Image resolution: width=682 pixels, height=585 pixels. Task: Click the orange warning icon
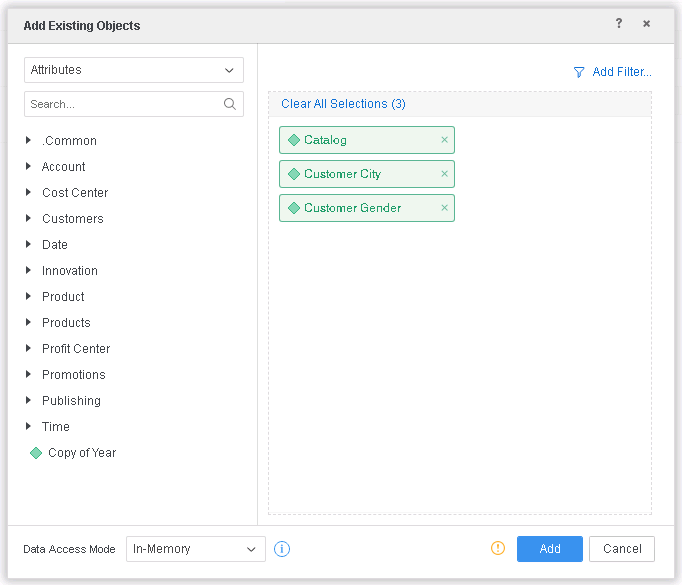click(498, 548)
